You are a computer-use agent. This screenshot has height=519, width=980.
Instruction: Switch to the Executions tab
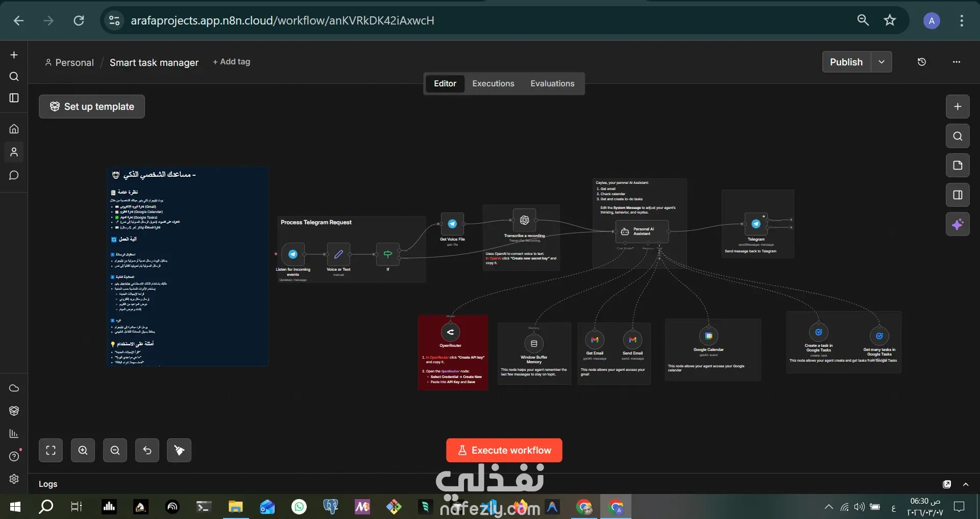pyautogui.click(x=493, y=83)
